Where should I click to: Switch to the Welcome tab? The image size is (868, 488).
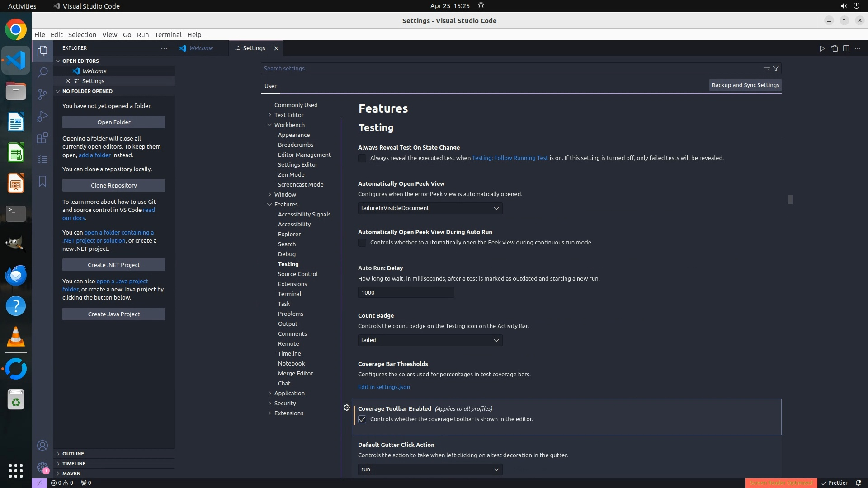point(201,48)
